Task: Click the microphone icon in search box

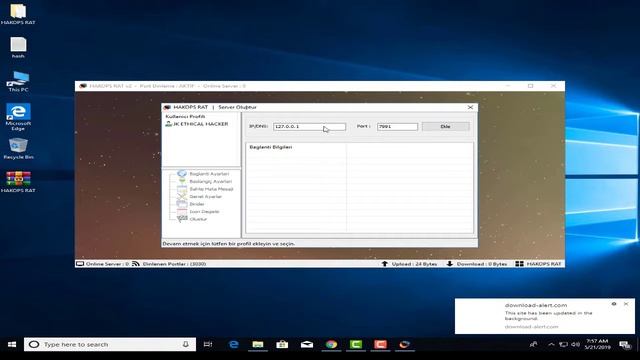Action: tap(186, 344)
